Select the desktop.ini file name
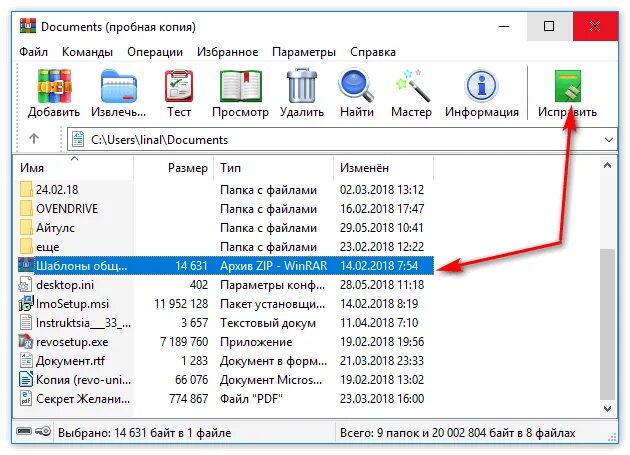This screenshot has height=455, width=630. (65, 285)
